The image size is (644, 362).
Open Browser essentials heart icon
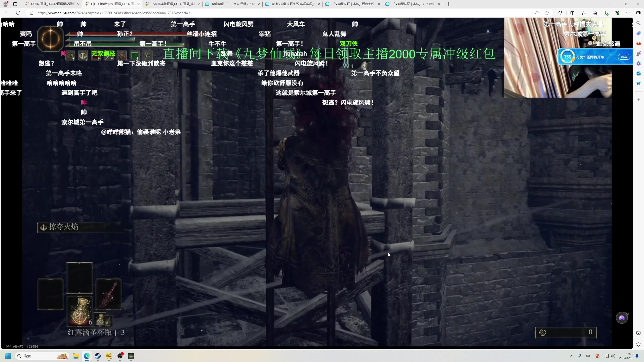click(617, 13)
